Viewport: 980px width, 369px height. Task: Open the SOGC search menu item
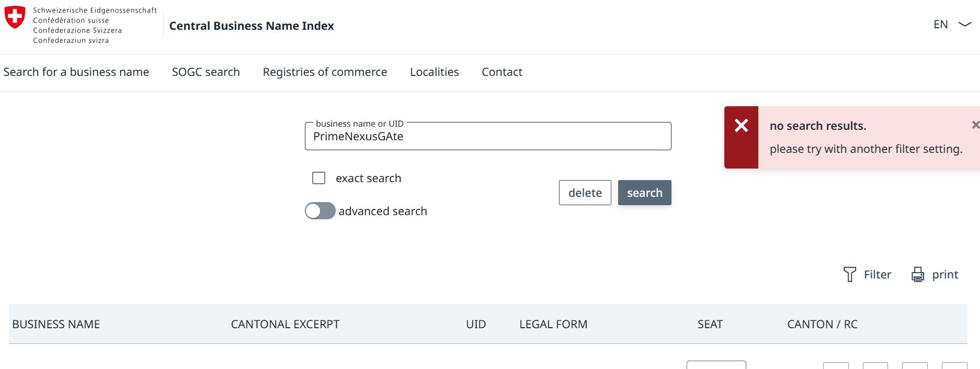pos(206,72)
